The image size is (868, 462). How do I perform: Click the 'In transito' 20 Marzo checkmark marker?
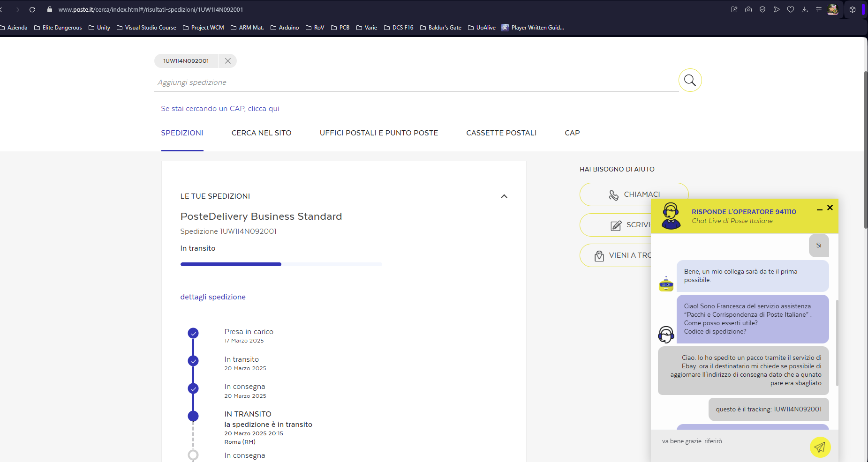pos(193,361)
